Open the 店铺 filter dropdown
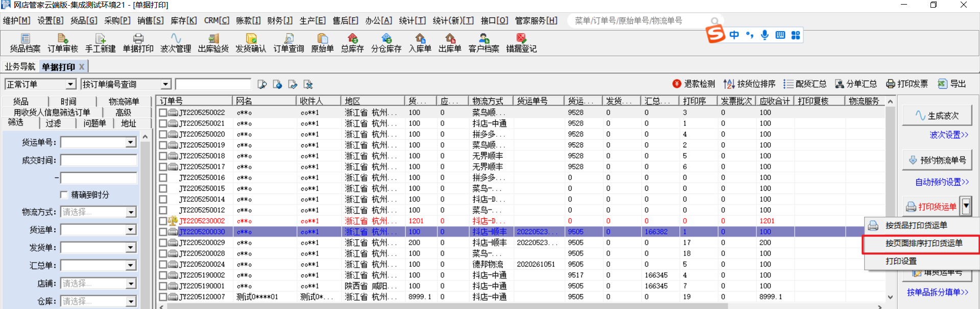The image size is (980, 309). tap(131, 284)
